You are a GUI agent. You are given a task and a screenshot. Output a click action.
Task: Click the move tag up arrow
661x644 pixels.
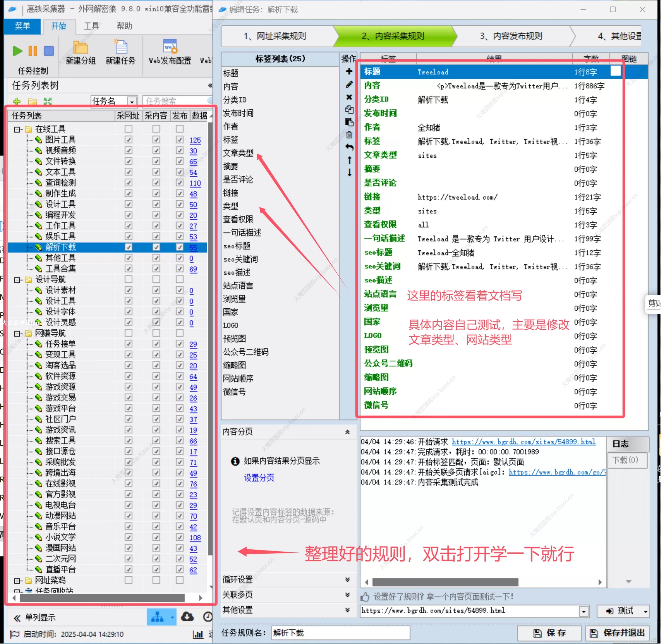pos(349,160)
